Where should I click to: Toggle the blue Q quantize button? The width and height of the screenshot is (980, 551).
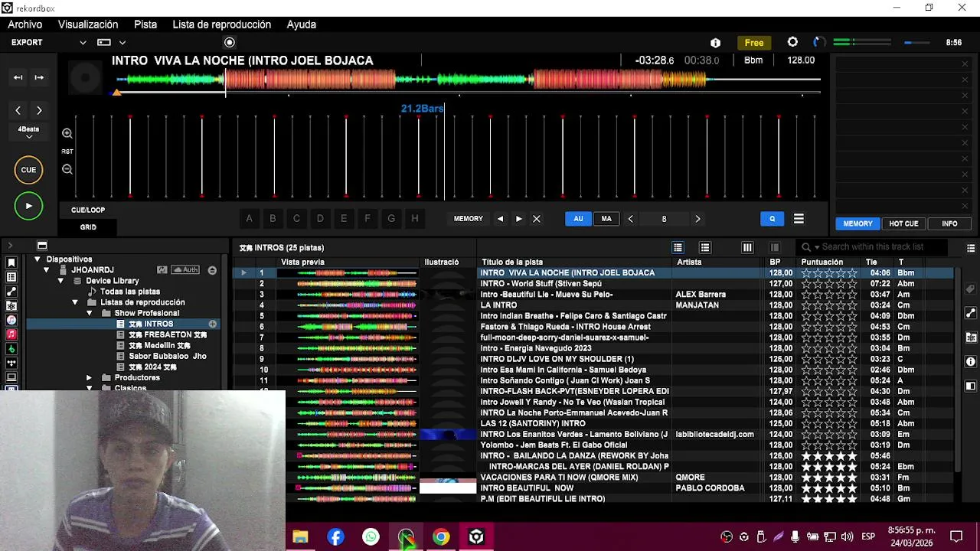(x=772, y=219)
